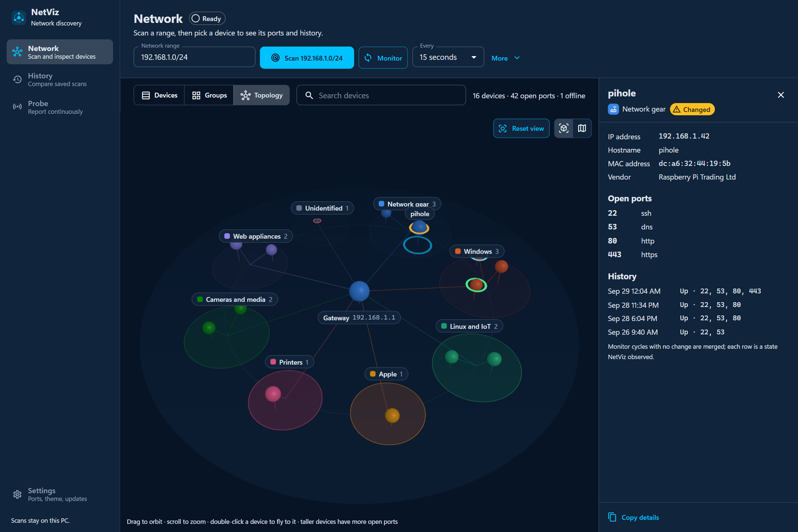Open the History saved scans section
798x532 pixels.
pos(60,79)
